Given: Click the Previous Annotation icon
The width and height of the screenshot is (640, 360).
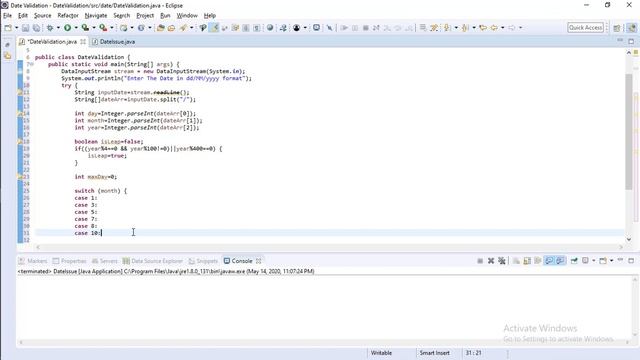Looking at the screenshot, I should click(465, 28).
